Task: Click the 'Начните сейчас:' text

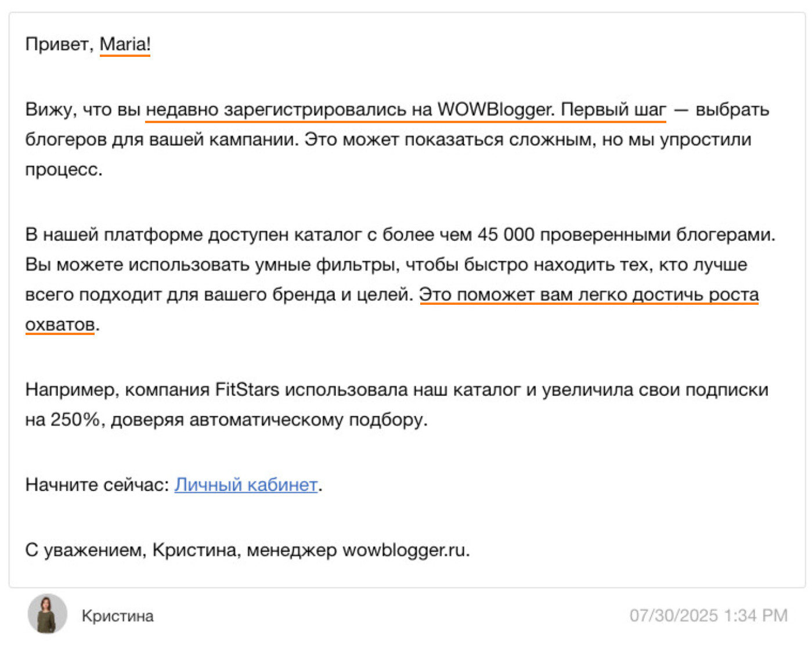Action: [97, 484]
